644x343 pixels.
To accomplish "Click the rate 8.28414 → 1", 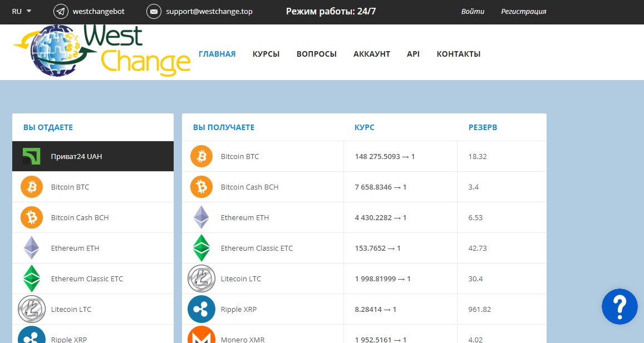I will 375,309.
